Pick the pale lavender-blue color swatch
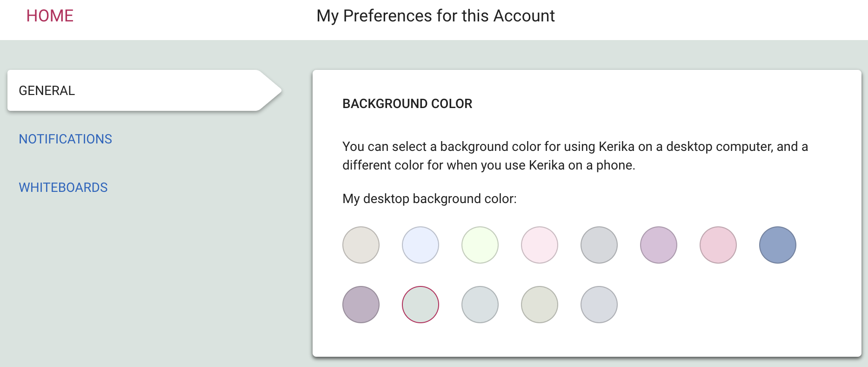 (x=421, y=245)
